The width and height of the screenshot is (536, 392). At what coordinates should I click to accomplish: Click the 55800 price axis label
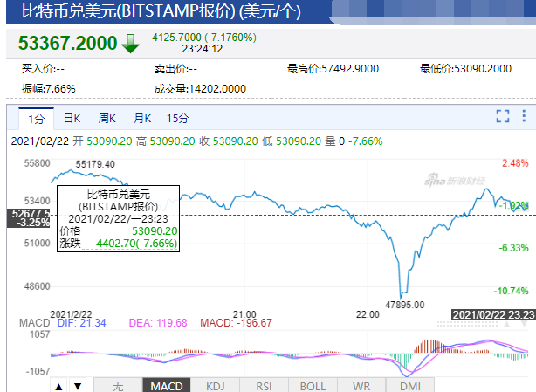pyautogui.click(x=37, y=163)
